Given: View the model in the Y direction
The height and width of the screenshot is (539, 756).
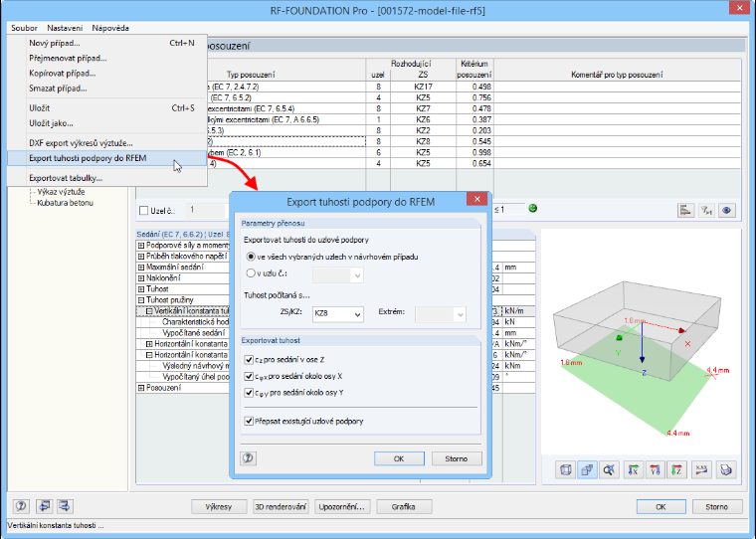Looking at the screenshot, I should point(655,469).
